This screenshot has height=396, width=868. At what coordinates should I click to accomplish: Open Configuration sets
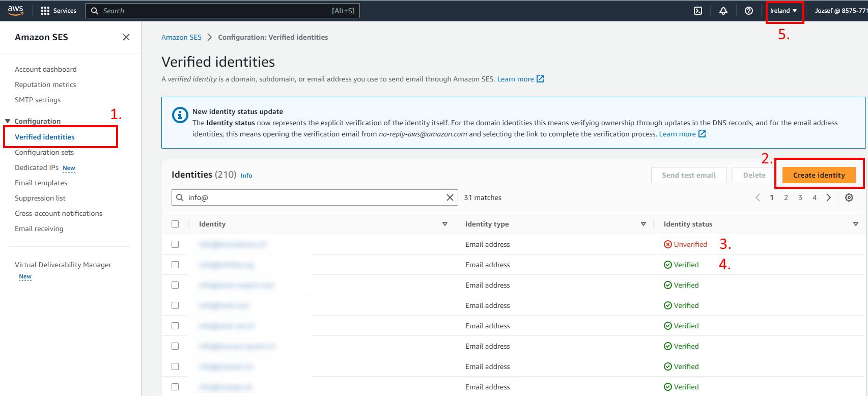pos(44,152)
